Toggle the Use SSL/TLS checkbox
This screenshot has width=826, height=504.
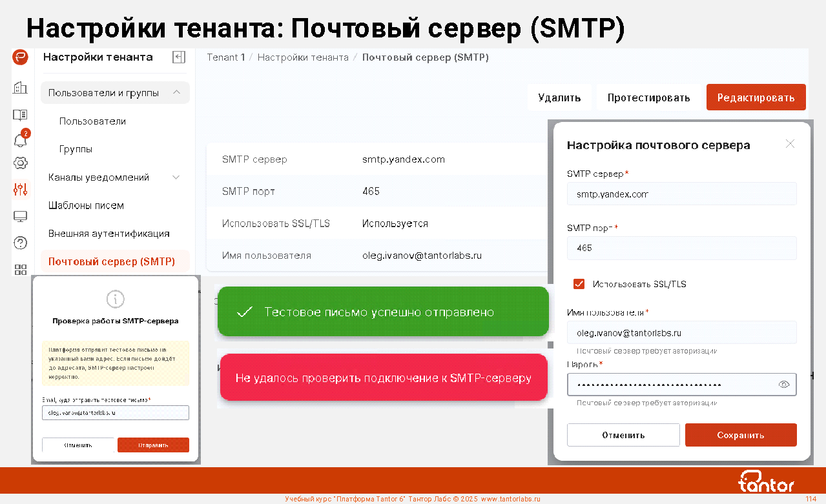(x=579, y=284)
